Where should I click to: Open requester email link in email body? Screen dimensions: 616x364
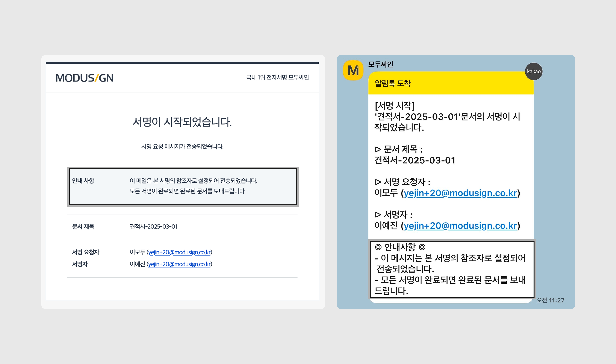pos(179,252)
